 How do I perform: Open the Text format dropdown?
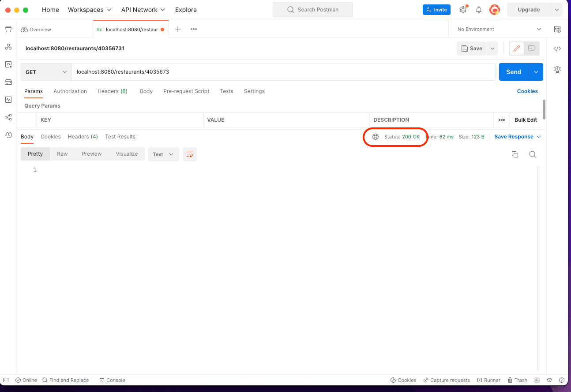163,154
